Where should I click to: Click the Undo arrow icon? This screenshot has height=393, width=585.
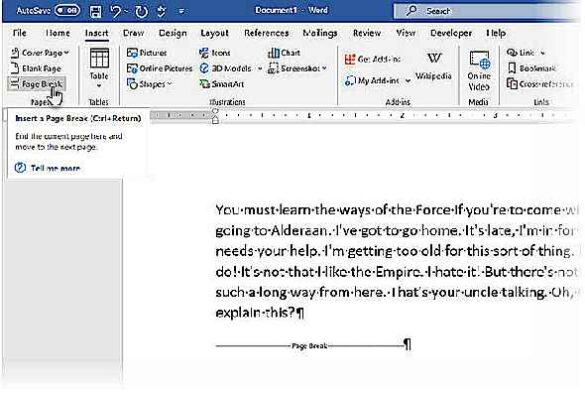[x=115, y=11]
